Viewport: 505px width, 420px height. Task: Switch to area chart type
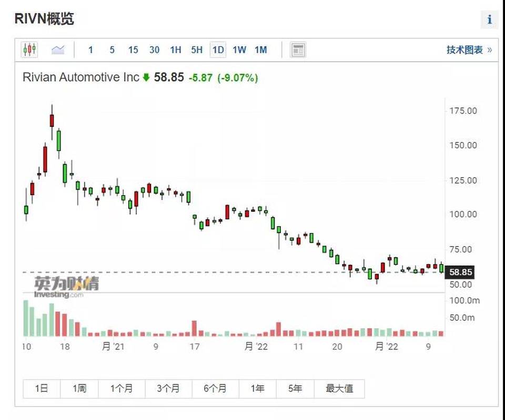click(58, 50)
